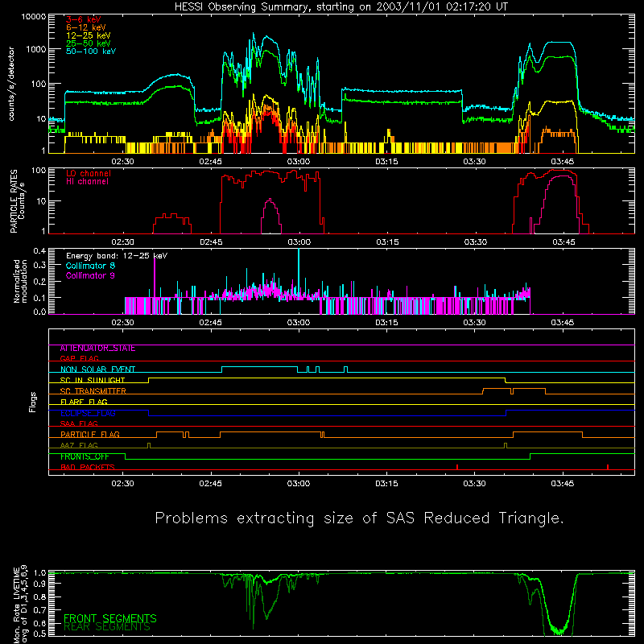Click the '25-50 keV' legend entry
The width and height of the screenshot is (644, 644).
[x=89, y=43]
